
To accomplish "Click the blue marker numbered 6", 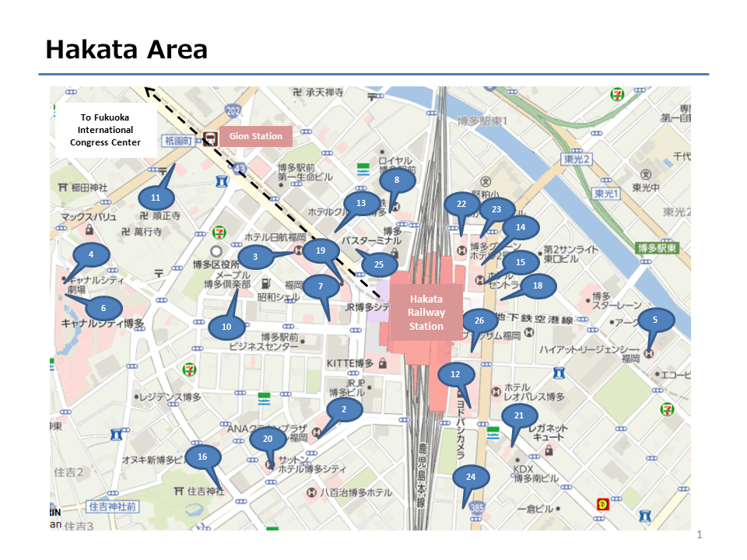I will pos(103,308).
